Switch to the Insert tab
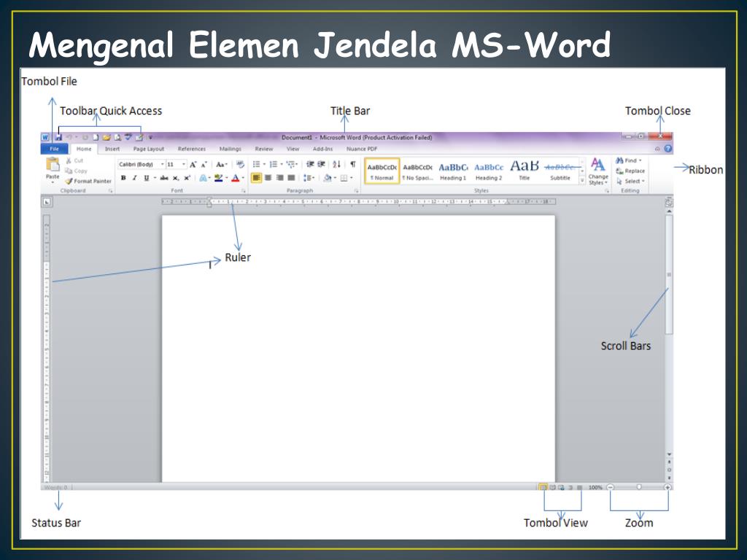The height and width of the screenshot is (560, 747). (112, 149)
